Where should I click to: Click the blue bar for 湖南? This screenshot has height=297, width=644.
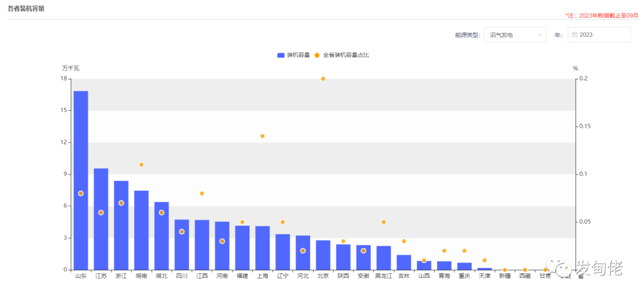point(141,230)
